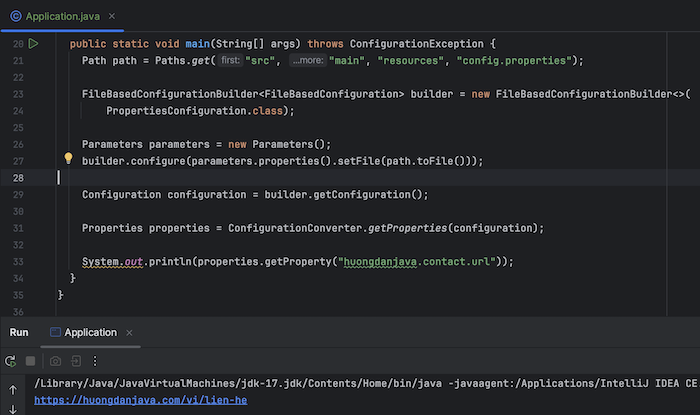The image size is (700, 415).
Task: Rerun the Application configuration
Action: click(10, 361)
